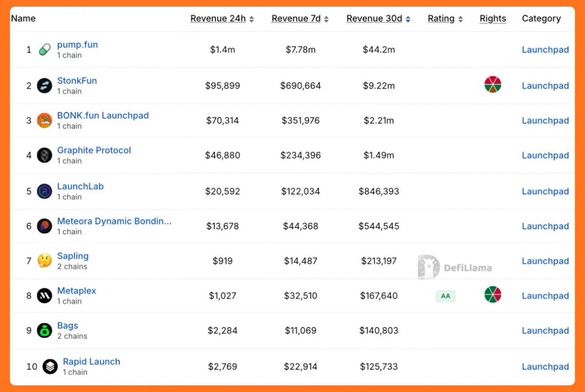The height and width of the screenshot is (392, 585).
Task: Click the Rights column header
Action: point(493,19)
